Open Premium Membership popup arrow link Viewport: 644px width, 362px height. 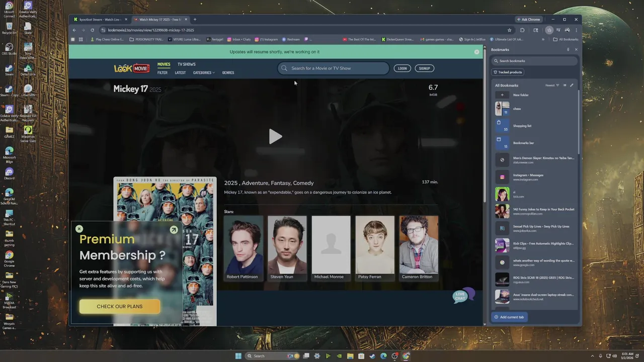coord(174,230)
